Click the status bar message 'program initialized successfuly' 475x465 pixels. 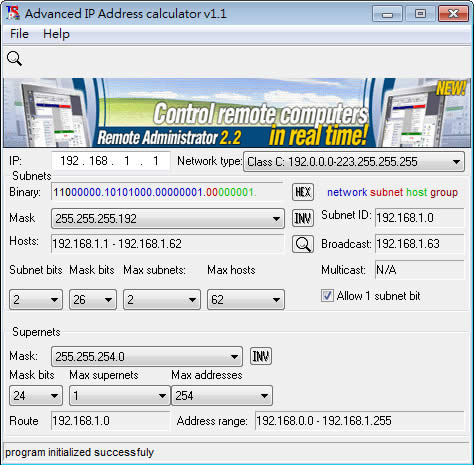(x=79, y=452)
